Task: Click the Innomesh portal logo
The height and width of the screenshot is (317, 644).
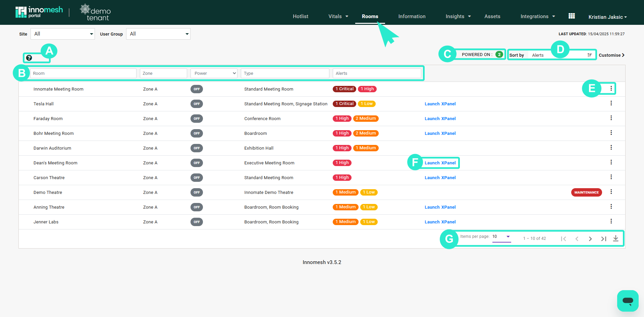Action: pyautogui.click(x=39, y=12)
